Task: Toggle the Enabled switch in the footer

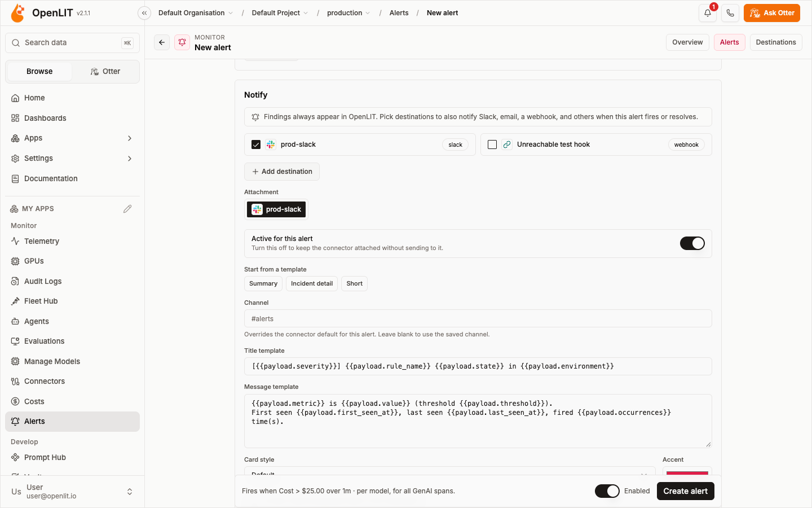Action: click(607, 491)
